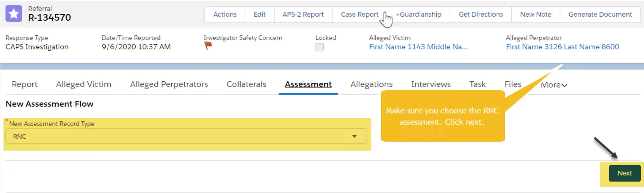Expand the More tabs menu
The width and height of the screenshot is (644, 193).
[x=554, y=85]
